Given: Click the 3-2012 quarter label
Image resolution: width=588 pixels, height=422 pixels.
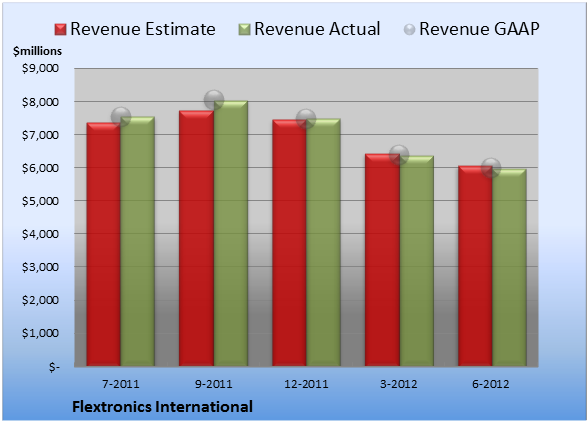Looking at the screenshot, I should click(x=399, y=384).
